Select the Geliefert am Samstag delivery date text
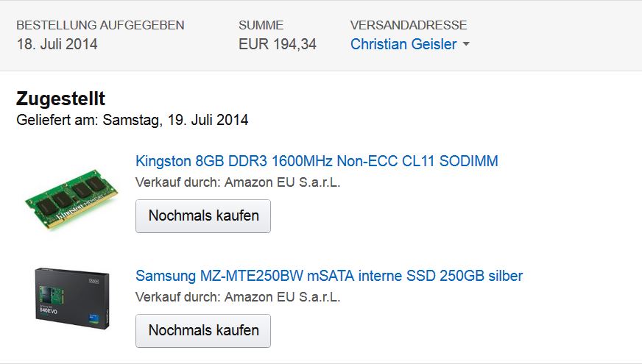The width and height of the screenshot is (642, 364). tap(133, 120)
